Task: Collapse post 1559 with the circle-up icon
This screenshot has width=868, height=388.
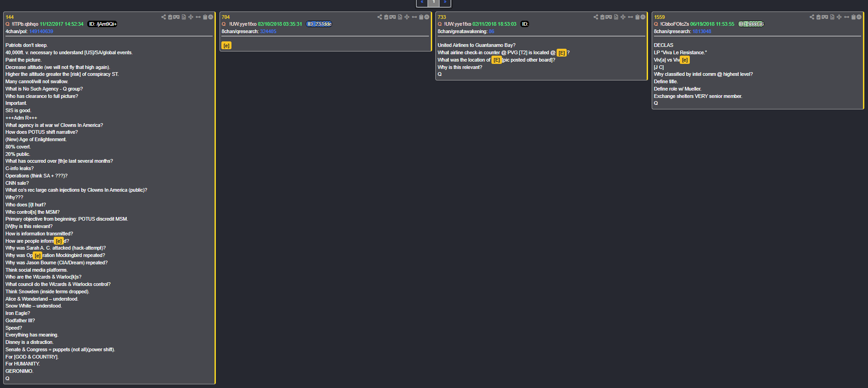Action: click(x=859, y=17)
